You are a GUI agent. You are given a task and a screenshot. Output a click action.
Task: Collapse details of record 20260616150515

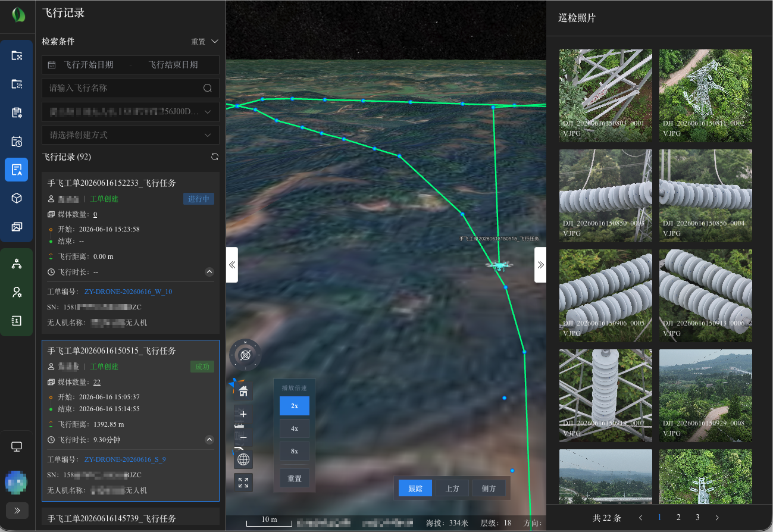click(209, 440)
